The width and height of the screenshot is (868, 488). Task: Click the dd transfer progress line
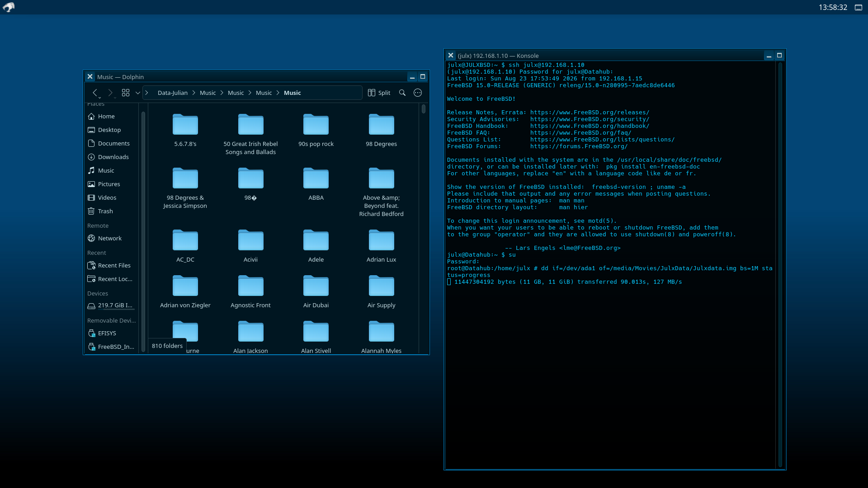click(565, 282)
